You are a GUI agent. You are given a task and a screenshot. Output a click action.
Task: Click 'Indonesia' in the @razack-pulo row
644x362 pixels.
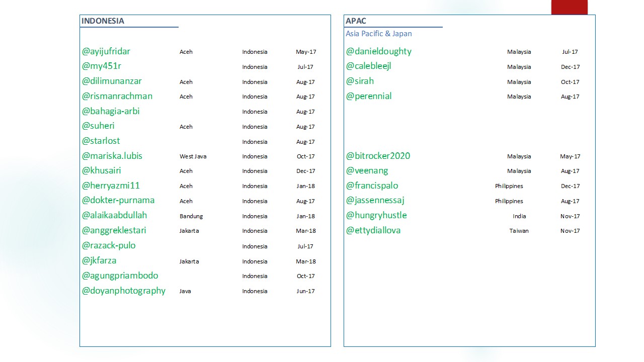255,246
